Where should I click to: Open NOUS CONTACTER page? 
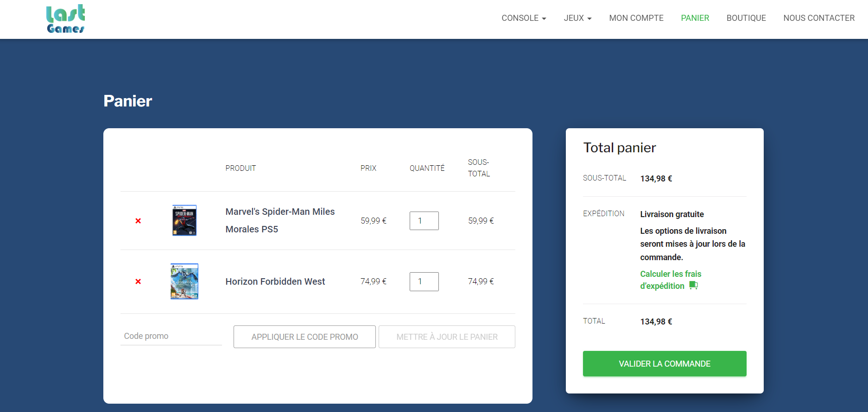(819, 18)
